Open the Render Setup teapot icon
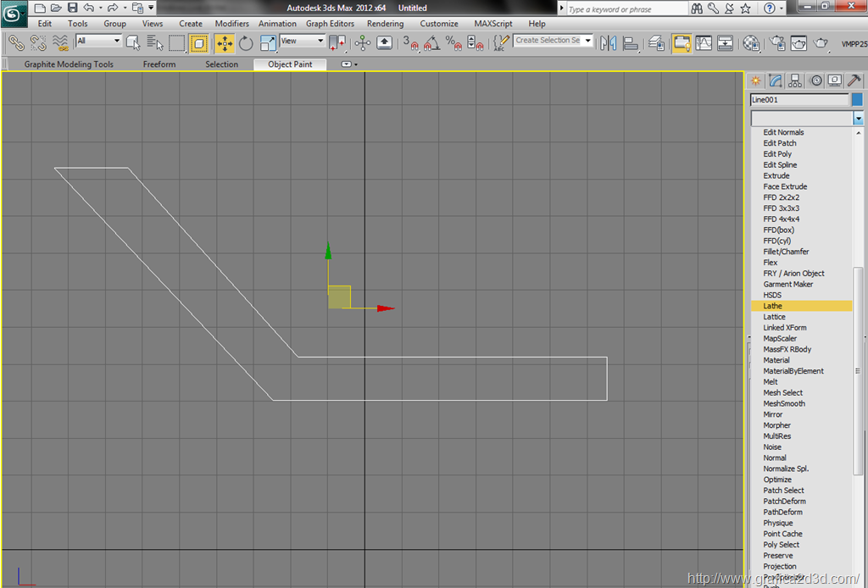The image size is (868, 588). click(776, 43)
